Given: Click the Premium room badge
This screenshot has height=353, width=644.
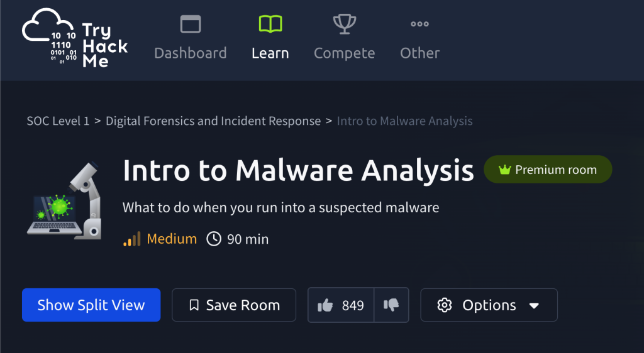Looking at the screenshot, I should tap(548, 170).
